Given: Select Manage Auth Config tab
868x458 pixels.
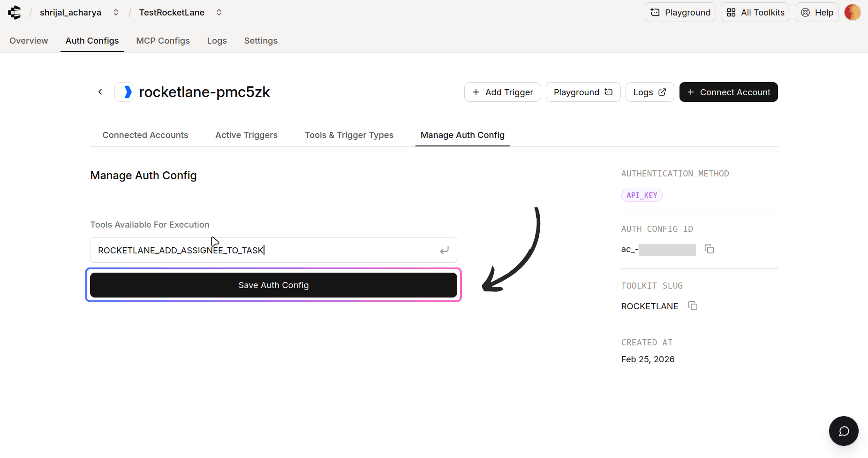Looking at the screenshot, I should click(462, 135).
